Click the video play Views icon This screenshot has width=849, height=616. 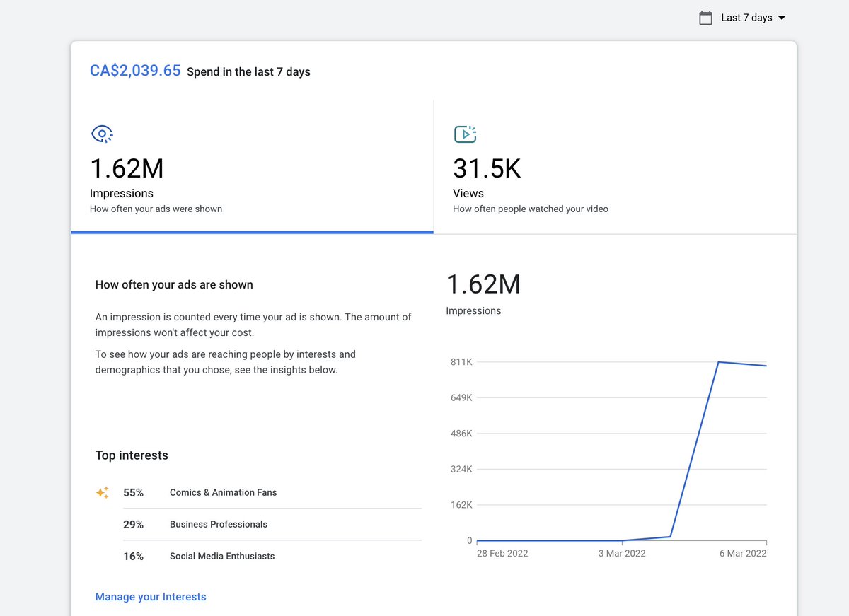[x=465, y=134]
